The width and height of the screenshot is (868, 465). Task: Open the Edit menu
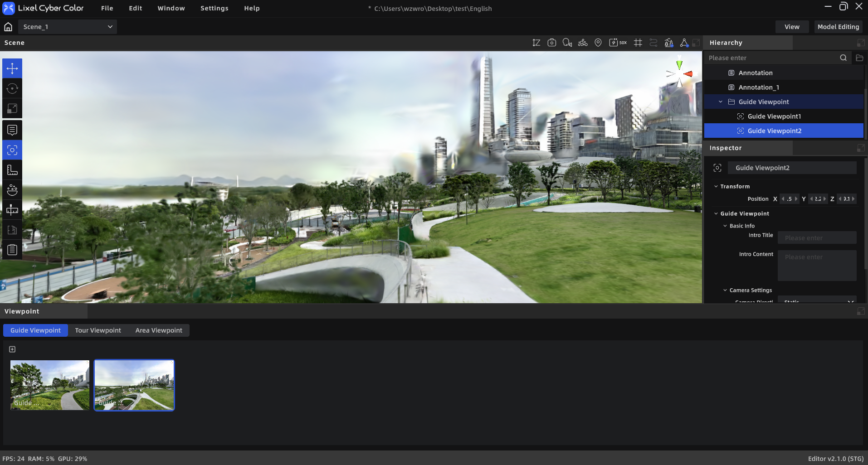[135, 8]
